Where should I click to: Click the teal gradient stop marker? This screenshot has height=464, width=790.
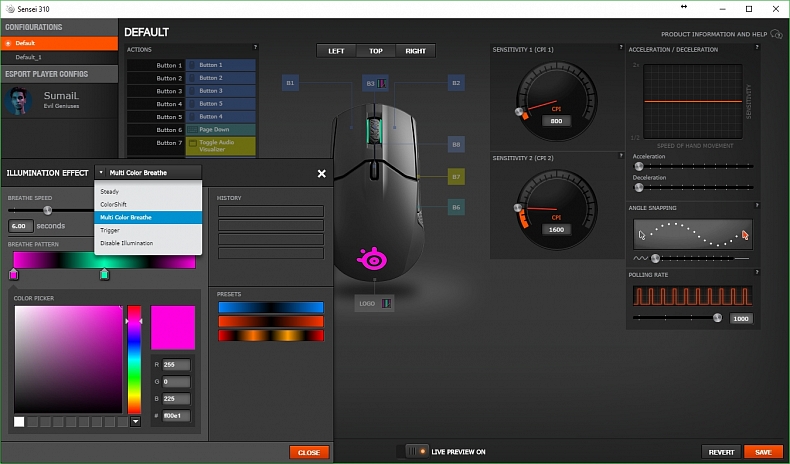tap(104, 274)
